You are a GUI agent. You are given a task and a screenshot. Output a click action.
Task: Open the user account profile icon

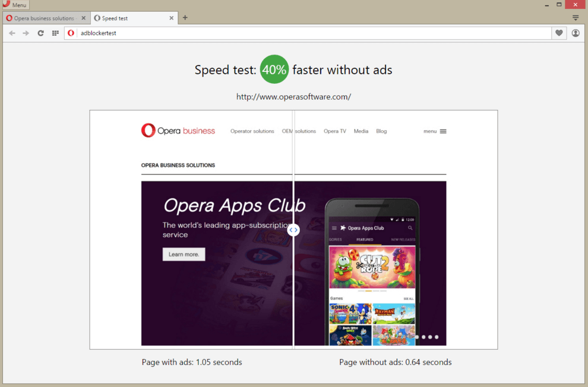(576, 33)
